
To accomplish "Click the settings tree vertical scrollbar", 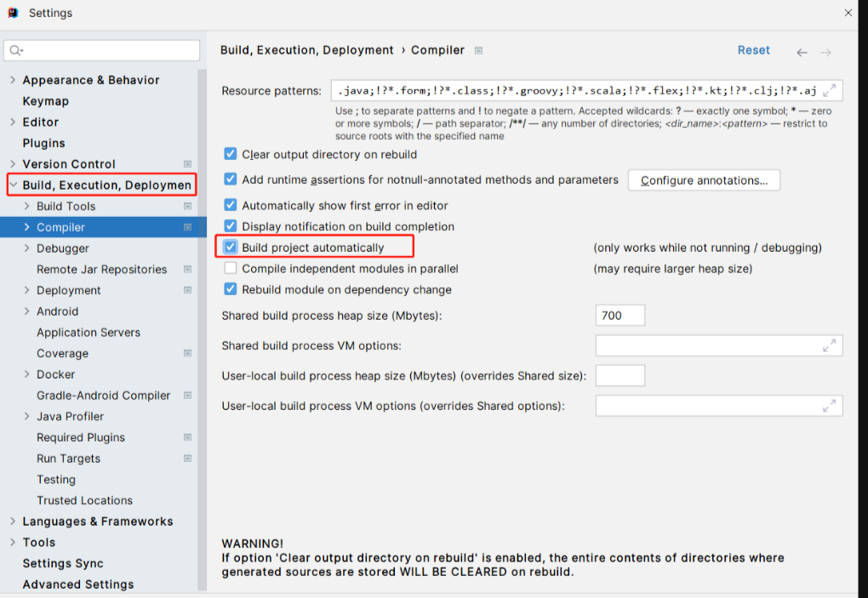I will tap(202, 323).
